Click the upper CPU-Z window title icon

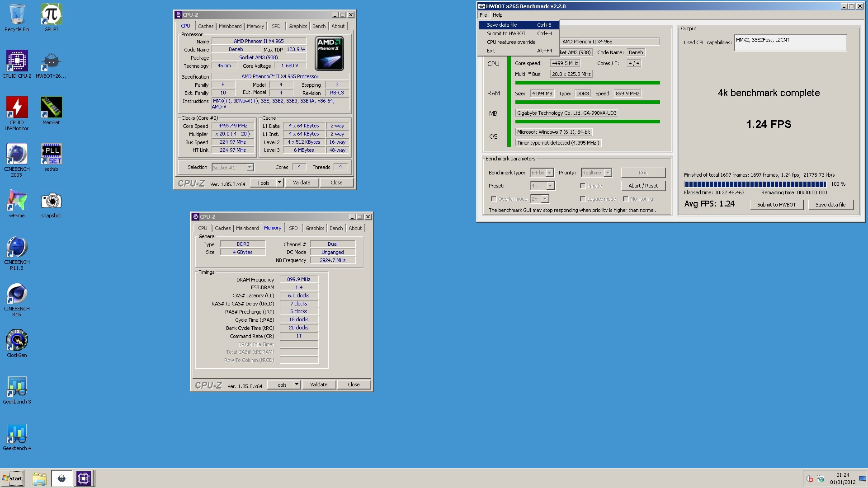pos(178,15)
